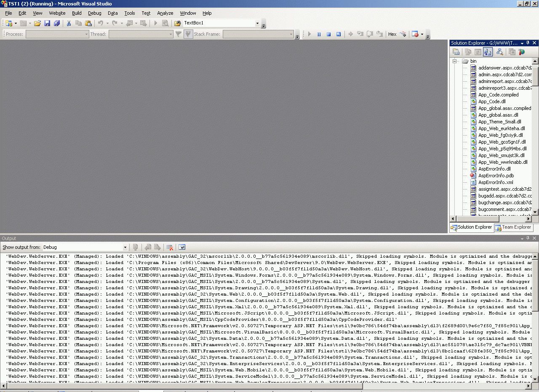Screen dimensions: 539x392
Task: Select App_Code.dll in Solution Explorer
Action: point(492,101)
